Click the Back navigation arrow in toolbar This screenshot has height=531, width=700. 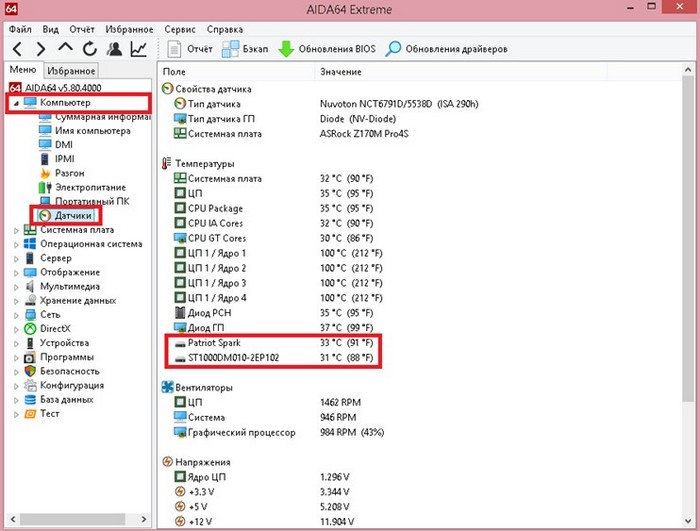click(x=17, y=49)
